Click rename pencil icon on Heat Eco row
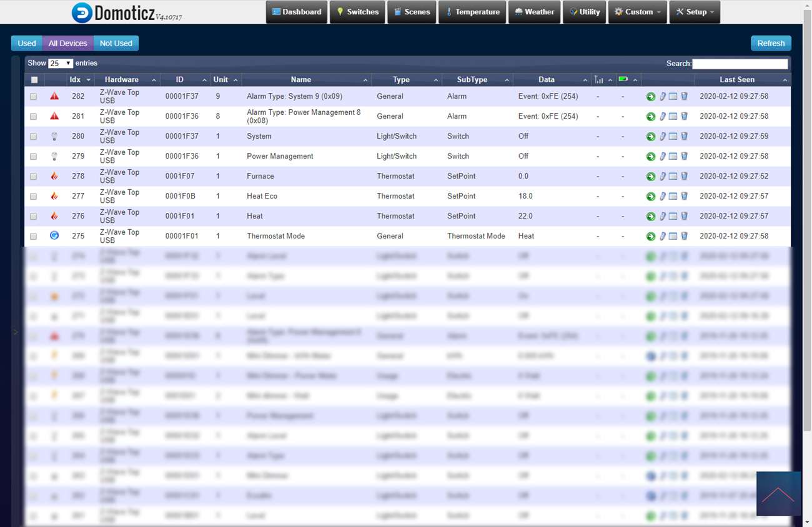The width and height of the screenshot is (812, 527). 662,197
